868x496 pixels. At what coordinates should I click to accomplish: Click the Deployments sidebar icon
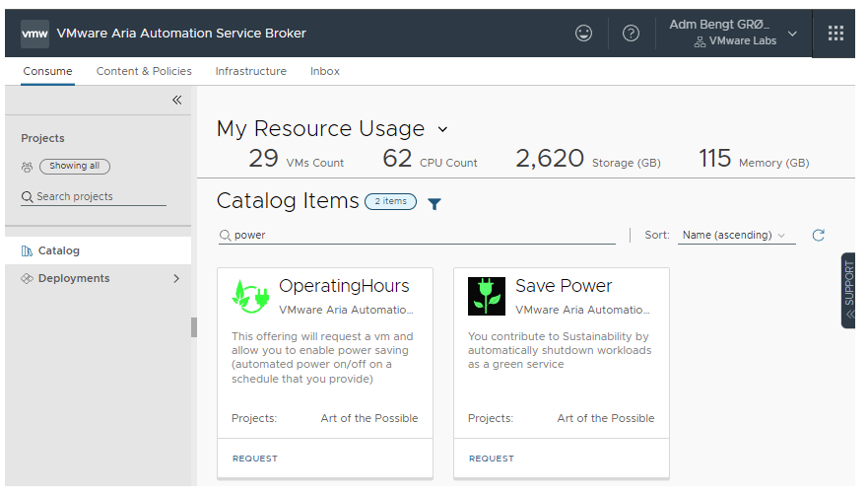(28, 279)
